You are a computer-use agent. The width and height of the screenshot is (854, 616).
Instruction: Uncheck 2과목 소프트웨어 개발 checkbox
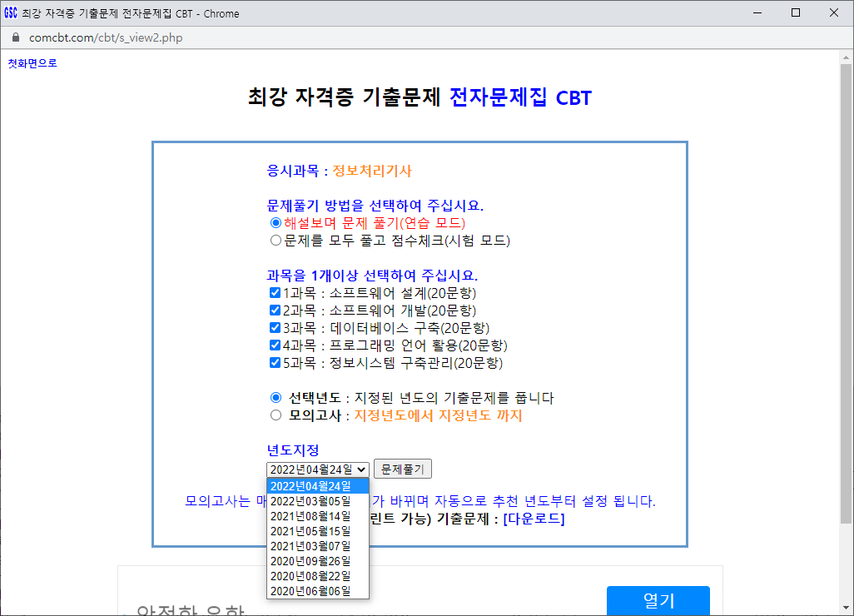click(275, 310)
